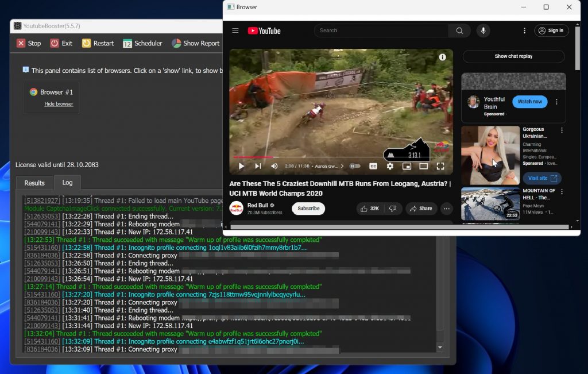588x374 pixels.
Task: Toggle the Autoplay switch
Action: click(355, 166)
